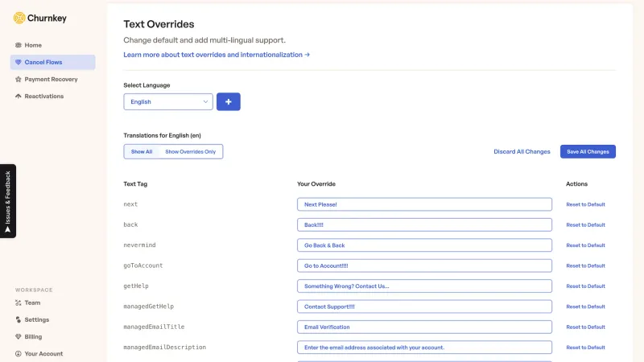The height and width of the screenshot is (362, 644).
Task: Click the Churnkey logo icon
Action: pyautogui.click(x=19, y=18)
